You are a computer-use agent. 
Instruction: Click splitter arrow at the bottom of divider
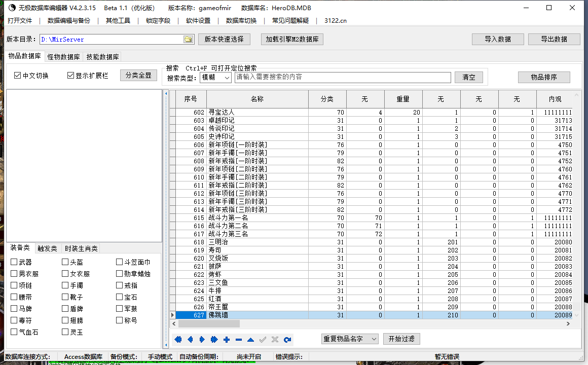166,344
